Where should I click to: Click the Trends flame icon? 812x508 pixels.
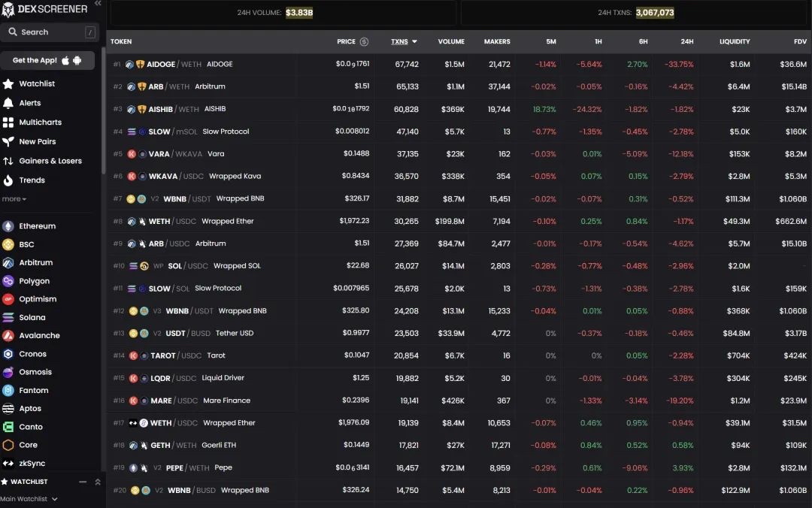[x=8, y=180]
